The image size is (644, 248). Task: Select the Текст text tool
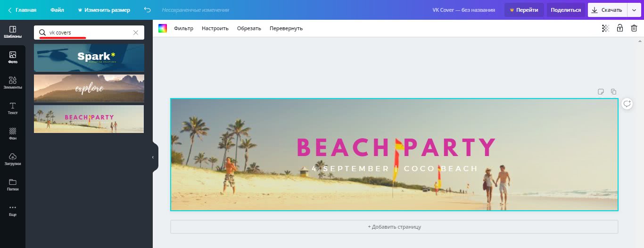13,108
